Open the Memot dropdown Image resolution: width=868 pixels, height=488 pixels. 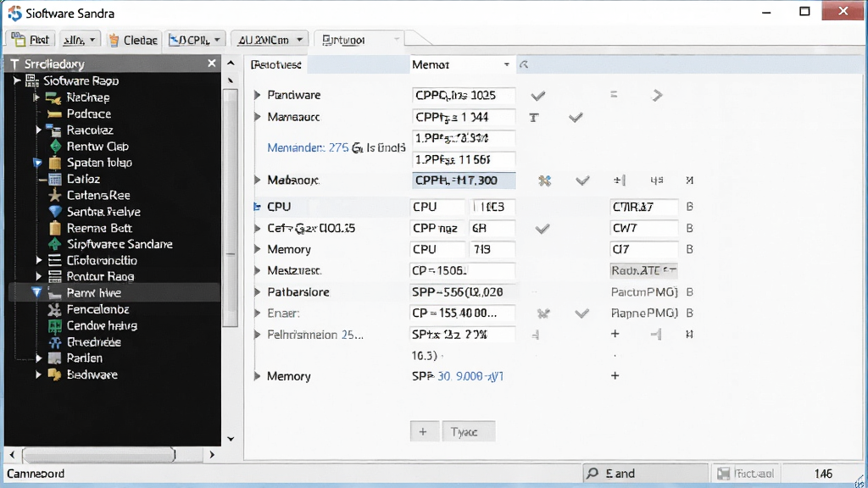506,64
